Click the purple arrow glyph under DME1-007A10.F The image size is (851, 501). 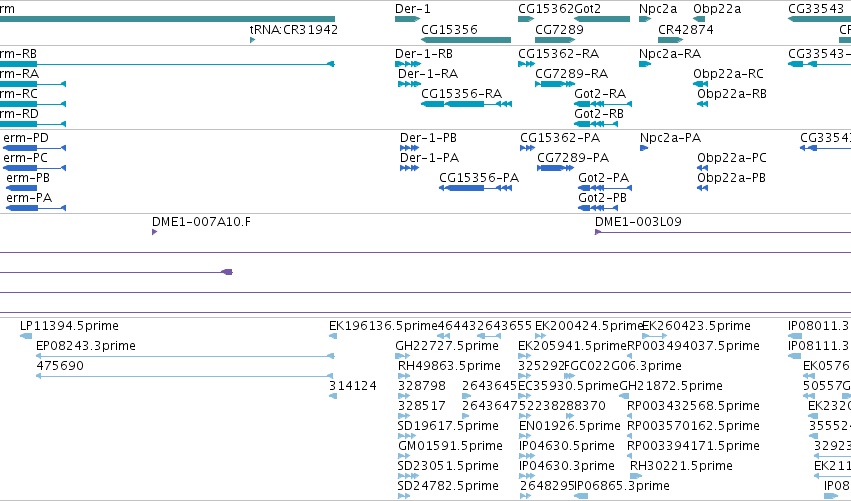[x=155, y=232]
